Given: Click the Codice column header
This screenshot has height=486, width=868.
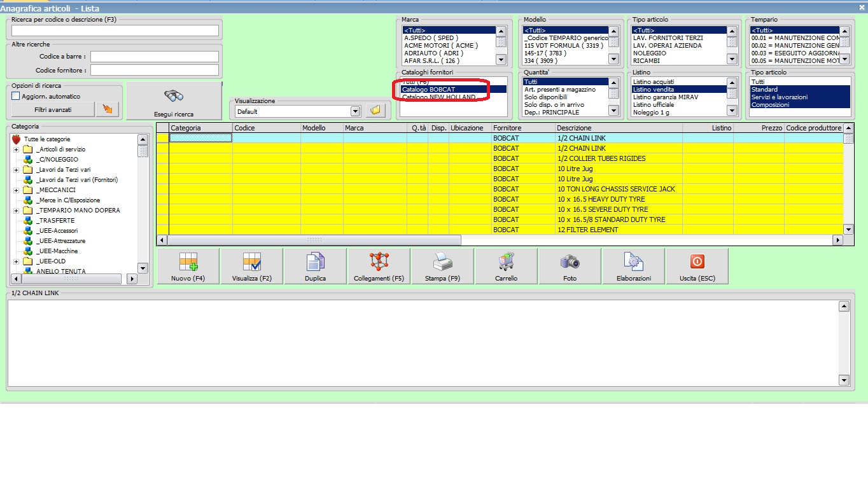Looking at the screenshot, I should (x=267, y=128).
